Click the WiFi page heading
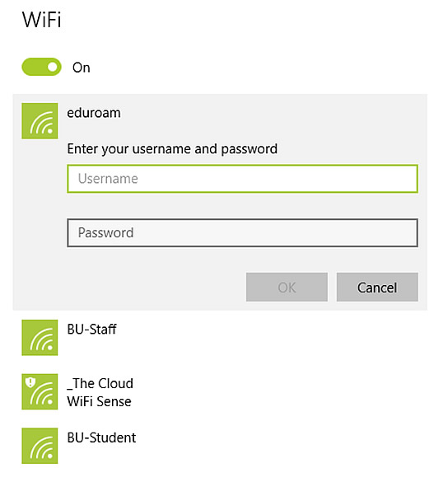Image resolution: width=448 pixels, height=482 pixels. [x=42, y=20]
